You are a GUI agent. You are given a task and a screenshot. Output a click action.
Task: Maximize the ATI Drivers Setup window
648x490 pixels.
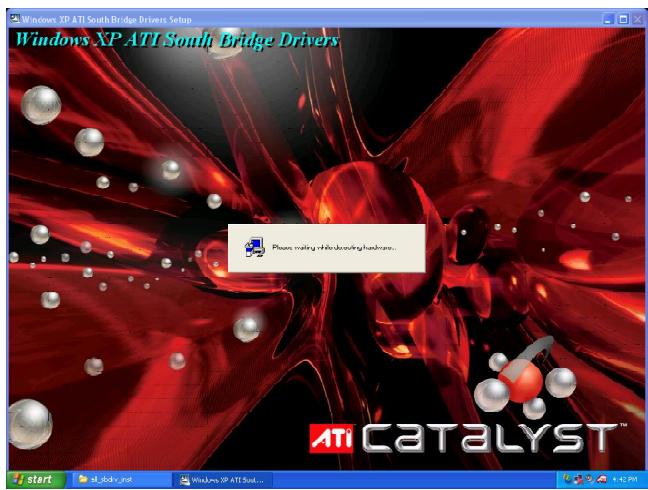(x=624, y=19)
